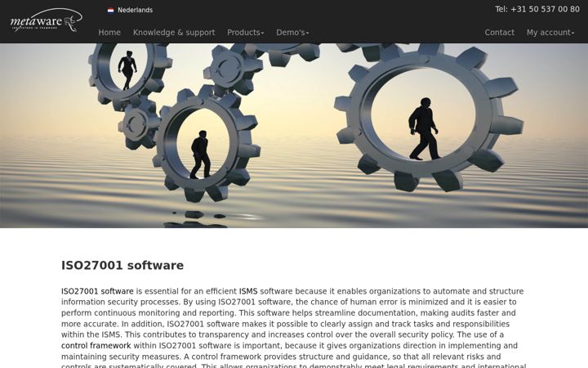The width and height of the screenshot is (588, 368).
Task: Open the Home page
Action: pyautogui.click(x=109, y=32)
